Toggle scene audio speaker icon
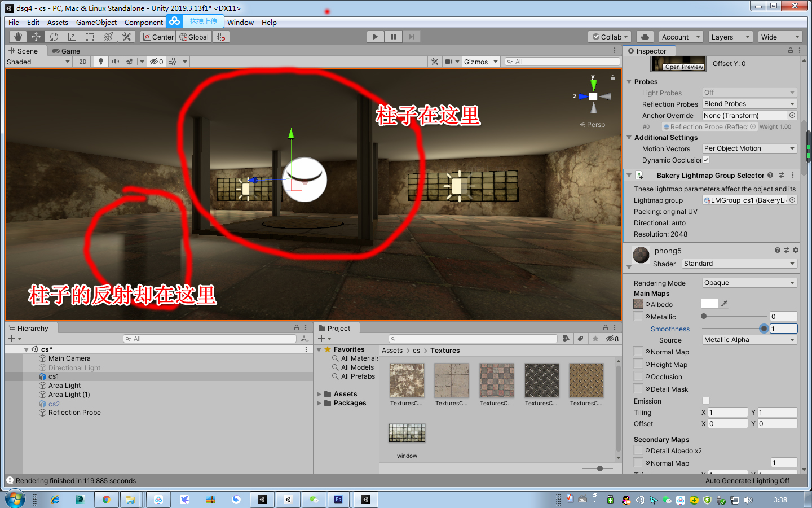 point(116,62)
